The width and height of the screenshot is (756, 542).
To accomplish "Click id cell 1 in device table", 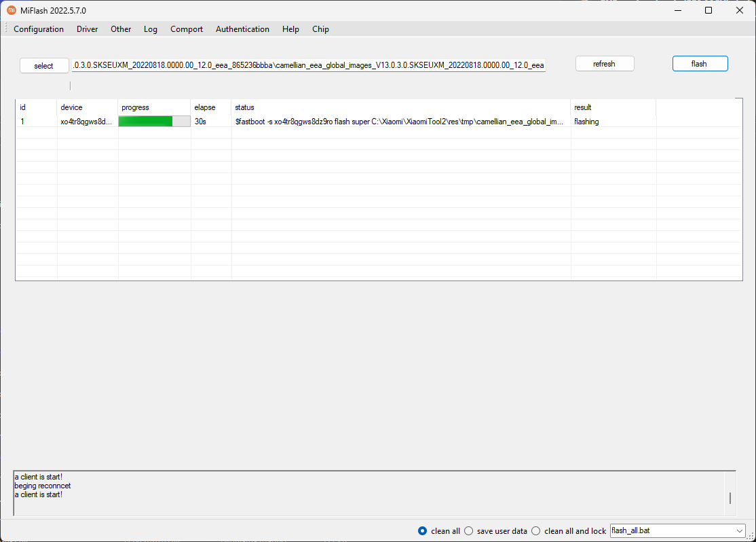I will click(x=36, y=122).
